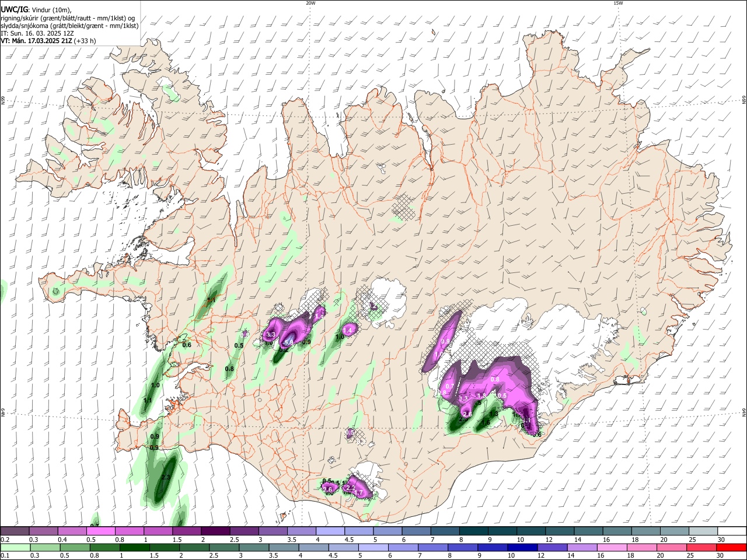Click the dark mauve 0.2–0.3 snow swatch
This screenshot has width=747, height=560.
(15, 531)
